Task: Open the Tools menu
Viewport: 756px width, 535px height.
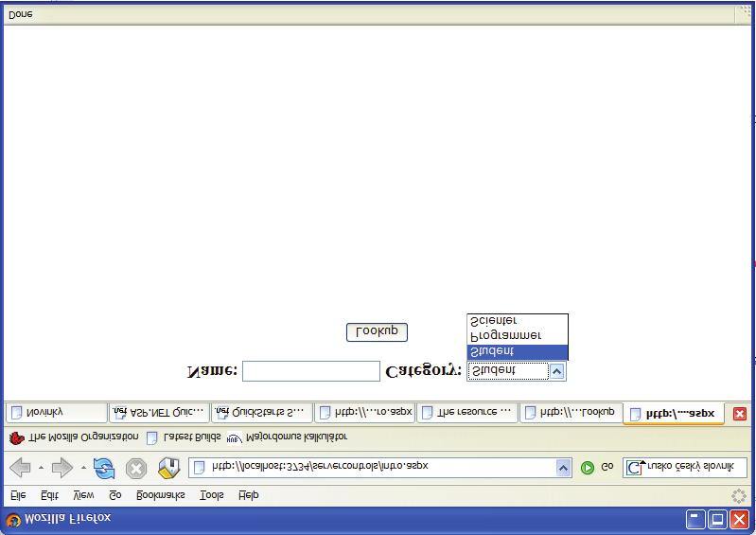Action: click(x=212, y=495)
